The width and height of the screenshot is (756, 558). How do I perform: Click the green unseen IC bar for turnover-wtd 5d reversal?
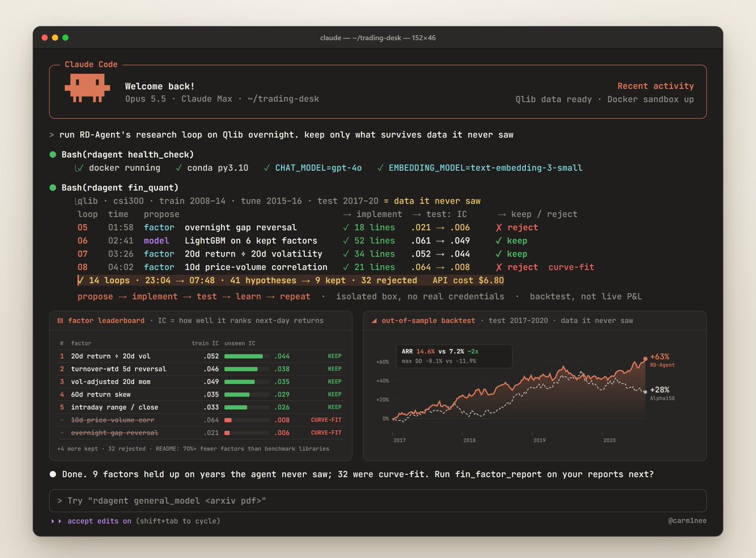point(241,369)
